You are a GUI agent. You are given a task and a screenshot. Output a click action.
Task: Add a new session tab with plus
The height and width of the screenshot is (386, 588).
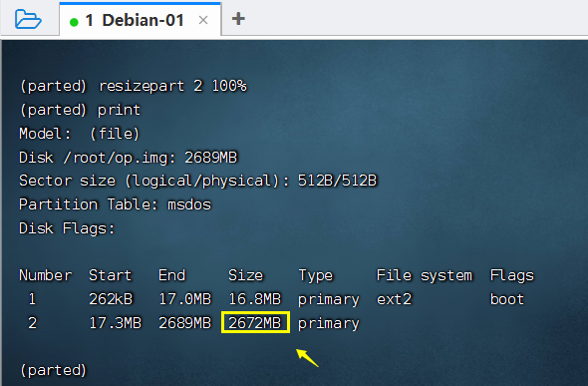[238, 19]
